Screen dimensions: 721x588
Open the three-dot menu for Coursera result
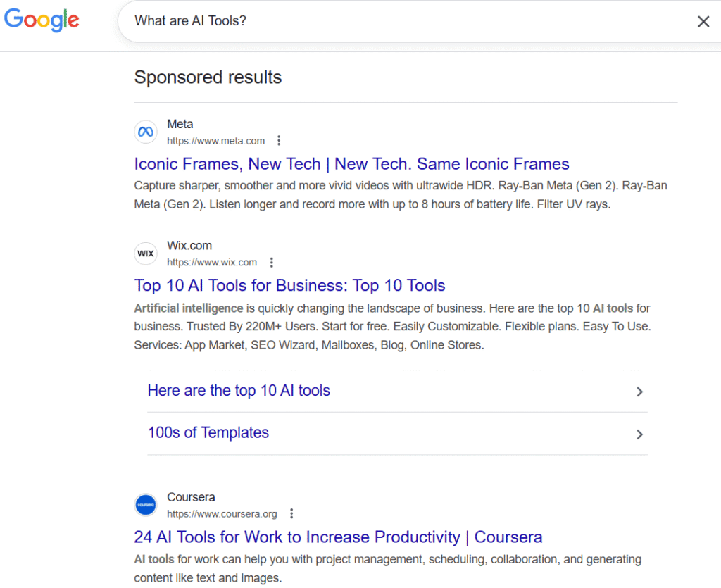click(291, 513)
